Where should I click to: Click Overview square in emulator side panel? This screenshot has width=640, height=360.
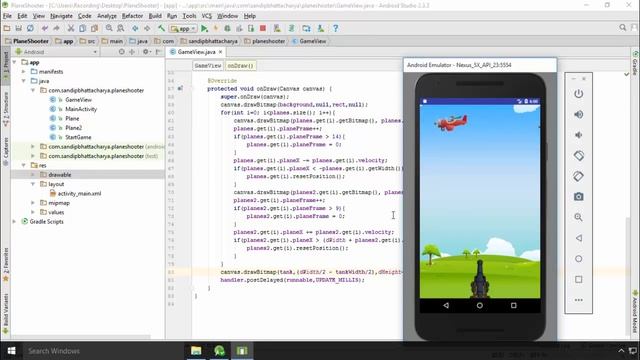click(578, 280)
